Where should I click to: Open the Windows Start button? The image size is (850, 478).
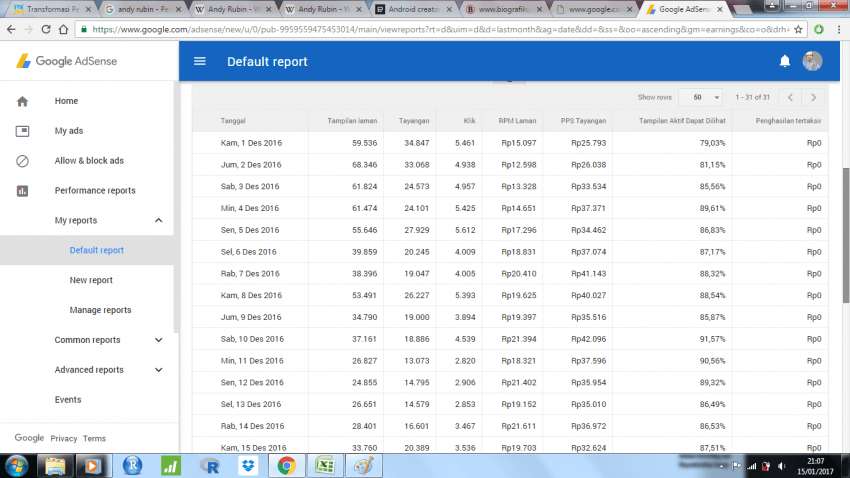[x=17, y=466]
